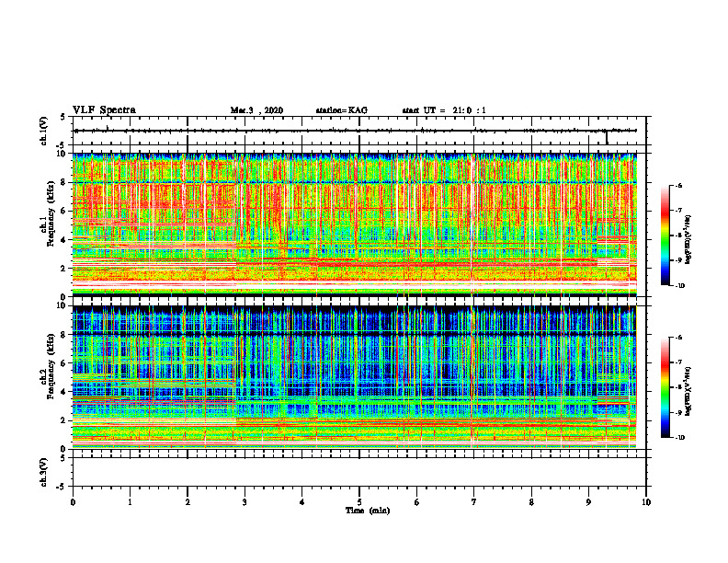Click the 'VLF Spectra' plot title
Viewport: 728px width, 563px height.
pos(104,110)
